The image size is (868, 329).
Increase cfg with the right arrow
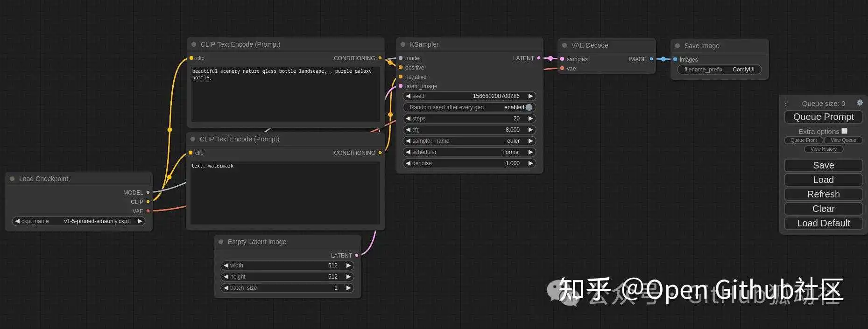click(x=530, y=130)
